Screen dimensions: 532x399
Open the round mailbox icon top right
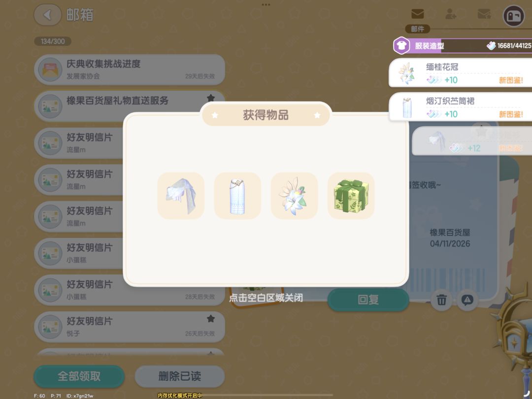pyautogui.click(x=513, y=16)
